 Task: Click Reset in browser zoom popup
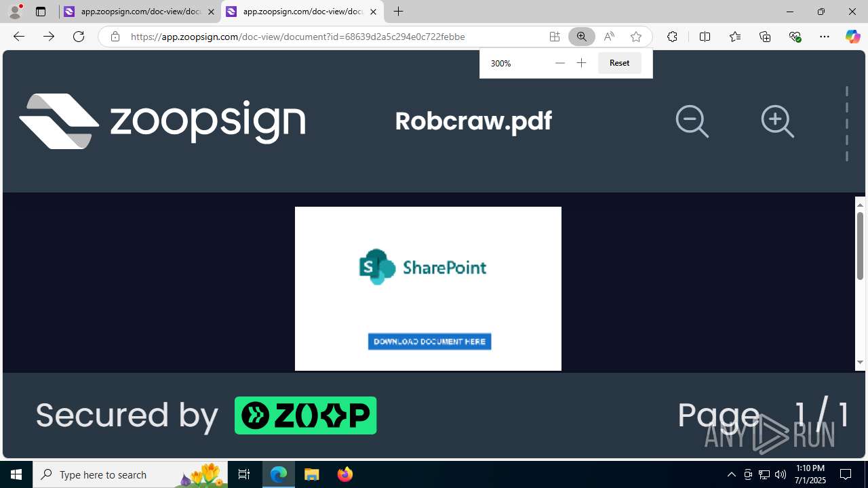(619, 63)
